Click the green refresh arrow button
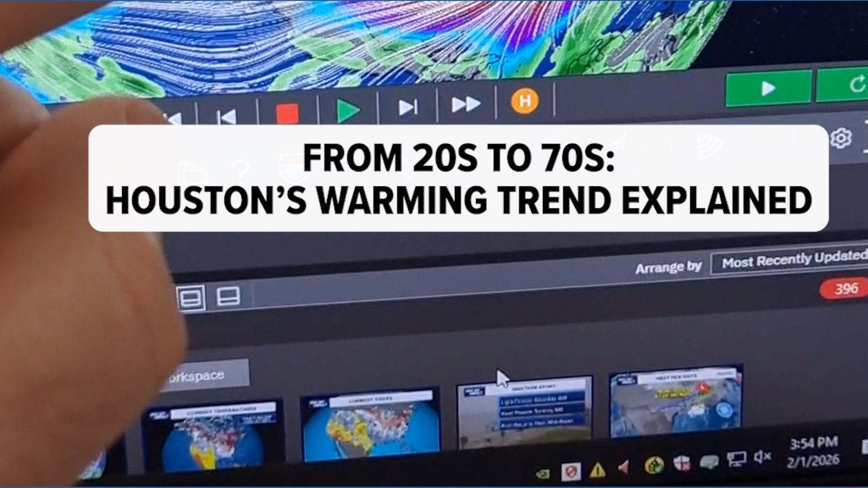The image size is (868, 488). 843,84
